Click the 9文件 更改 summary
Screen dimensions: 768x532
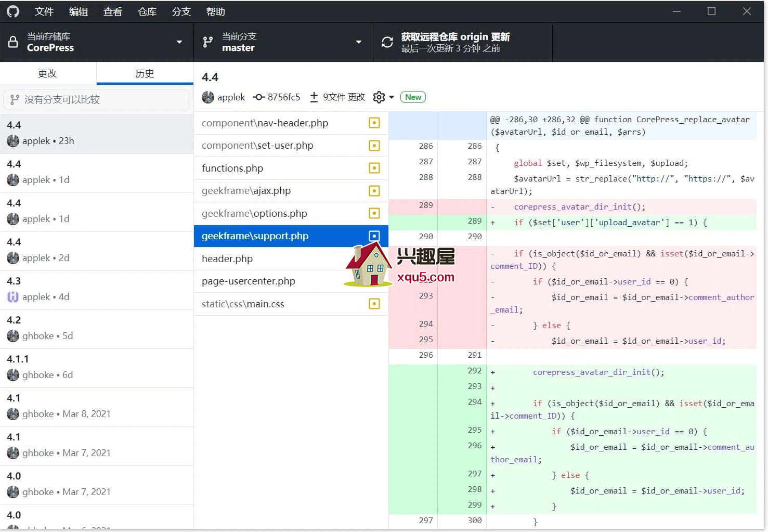(x=344, y=97)
